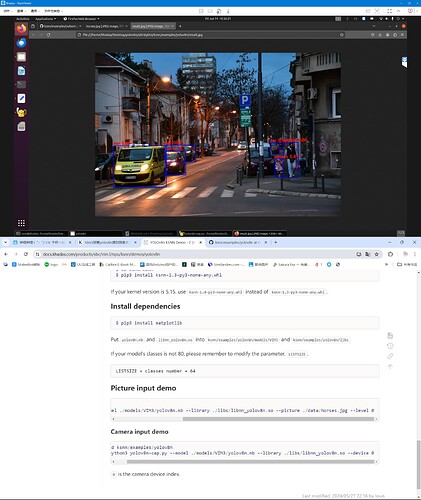Go back in Firefox
Viewport: 421px width, 500px height.
[x=33, y=35]
